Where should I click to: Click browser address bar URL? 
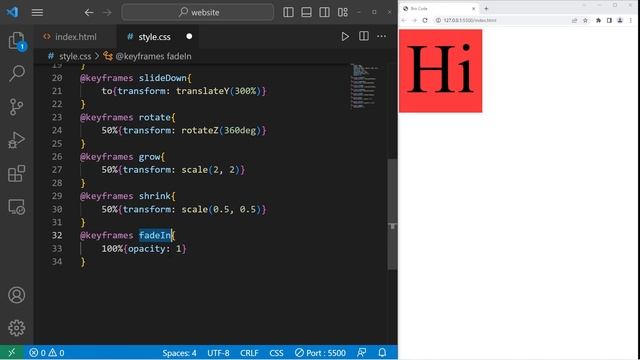(x=470, y=20)
